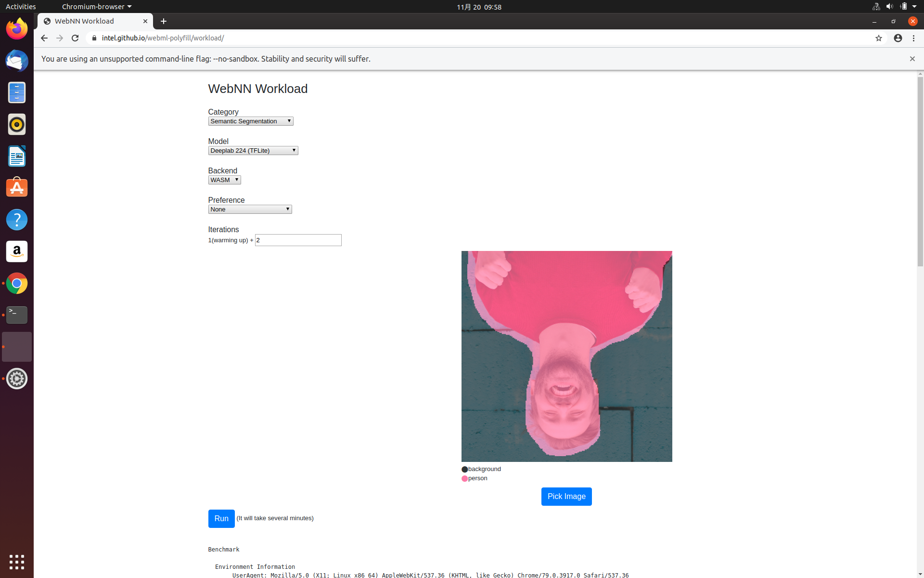Bookmark this page using the star icon
924x578 pixels.
point(879,38)
